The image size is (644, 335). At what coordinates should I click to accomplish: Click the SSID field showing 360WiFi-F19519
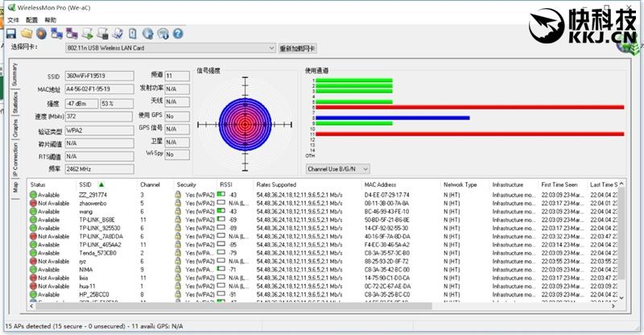(x=99, y=76)
